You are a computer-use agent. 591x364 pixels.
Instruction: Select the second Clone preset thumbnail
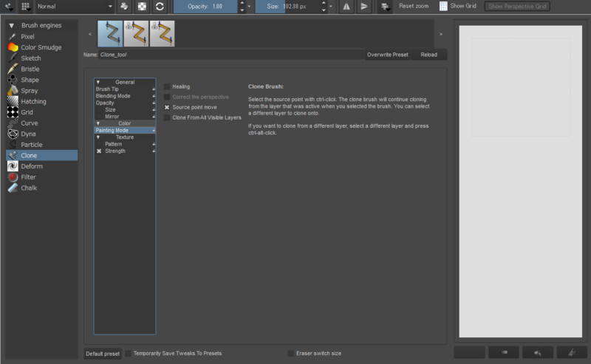tap(136, 33)
